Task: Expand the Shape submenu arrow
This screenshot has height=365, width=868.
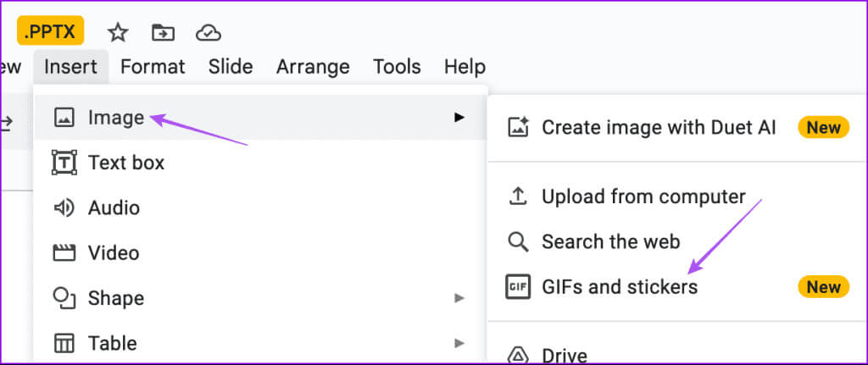Action: [x=459, y=298]
